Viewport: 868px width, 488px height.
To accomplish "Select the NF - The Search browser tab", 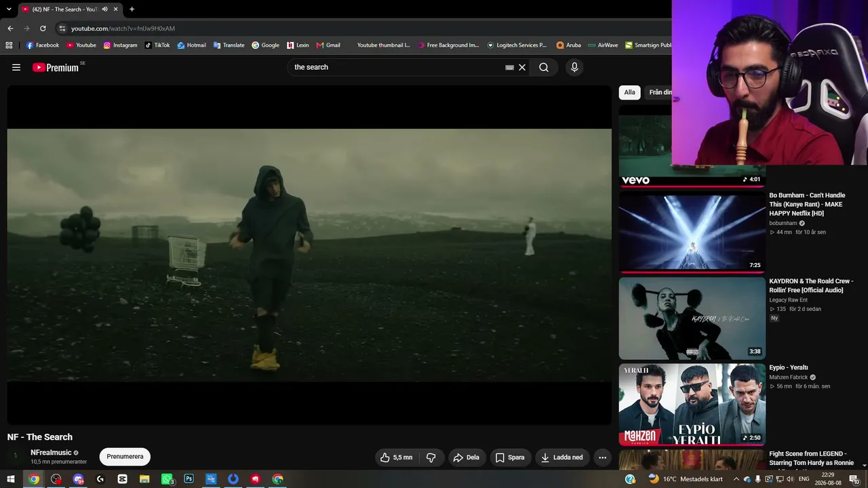I will tap(70, 9).
